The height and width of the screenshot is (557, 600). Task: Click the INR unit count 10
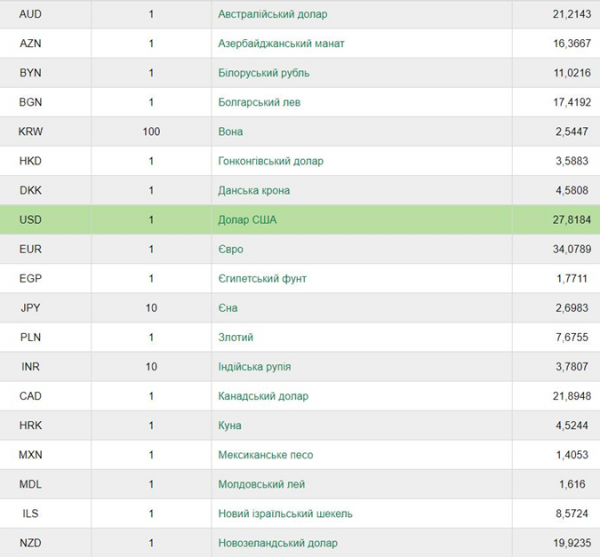click(151, 367)
